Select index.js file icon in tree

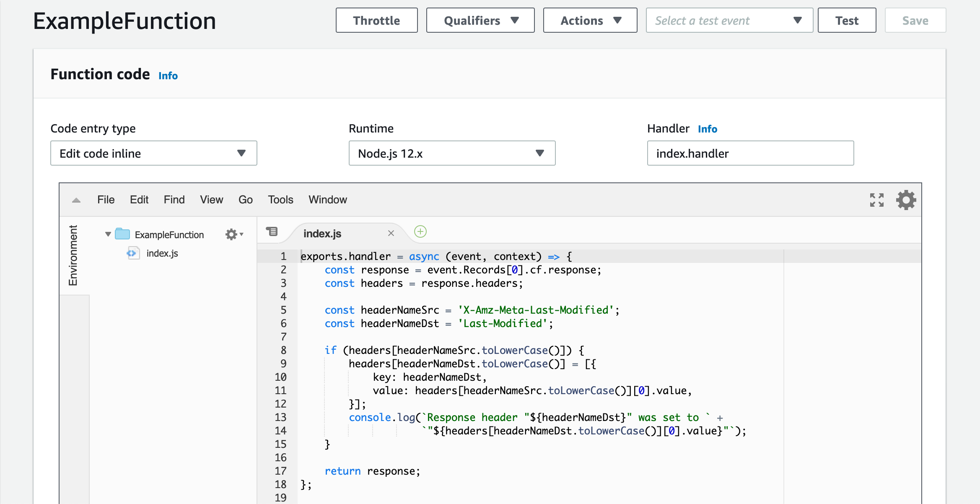pyautogui.click(x=132, y=253)
